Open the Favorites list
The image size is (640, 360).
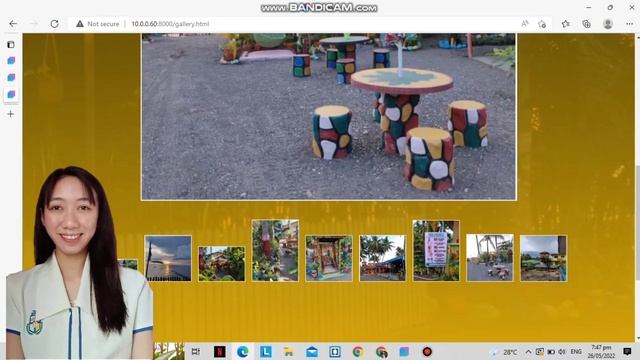566,24
